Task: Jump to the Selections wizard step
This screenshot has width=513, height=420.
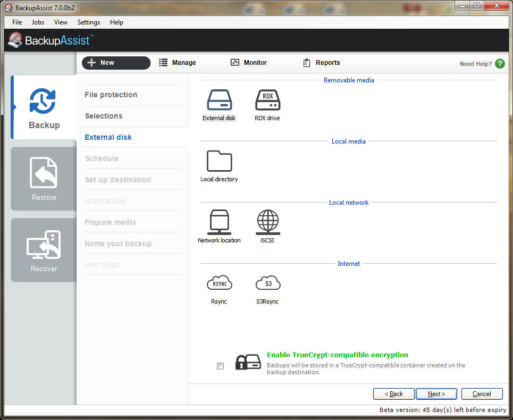Action: point(104,116)
